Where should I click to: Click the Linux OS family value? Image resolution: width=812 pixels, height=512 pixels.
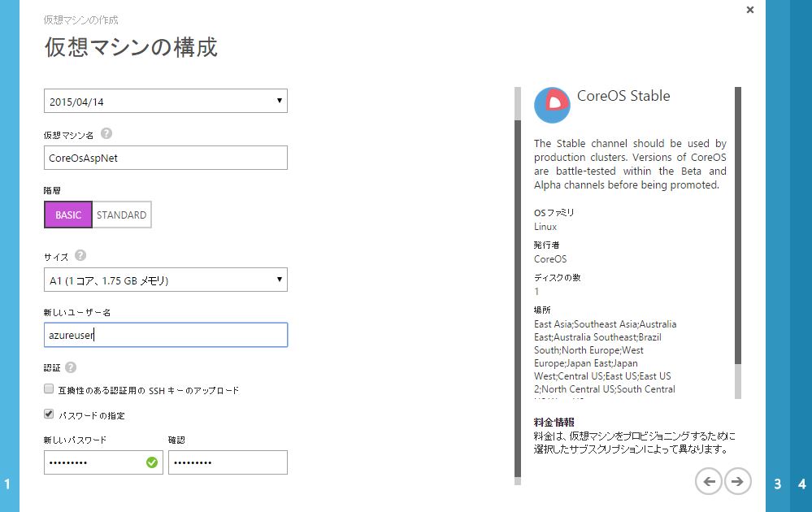545,227
